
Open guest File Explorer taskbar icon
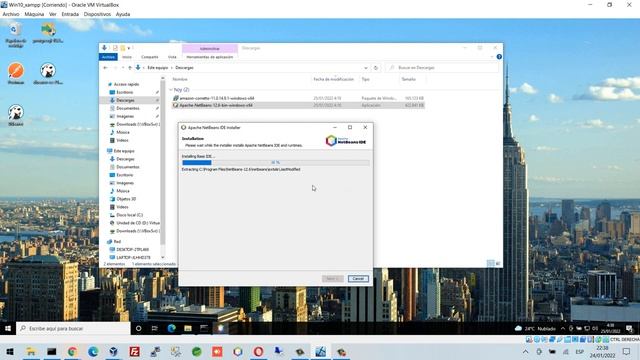coord(188,328)
